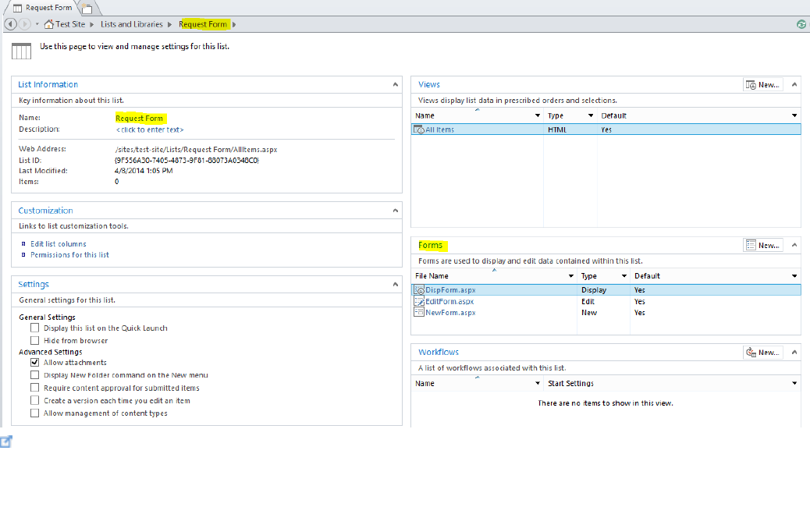Open Edit list columns link
The image size is (810, 532).
[59, 244]
